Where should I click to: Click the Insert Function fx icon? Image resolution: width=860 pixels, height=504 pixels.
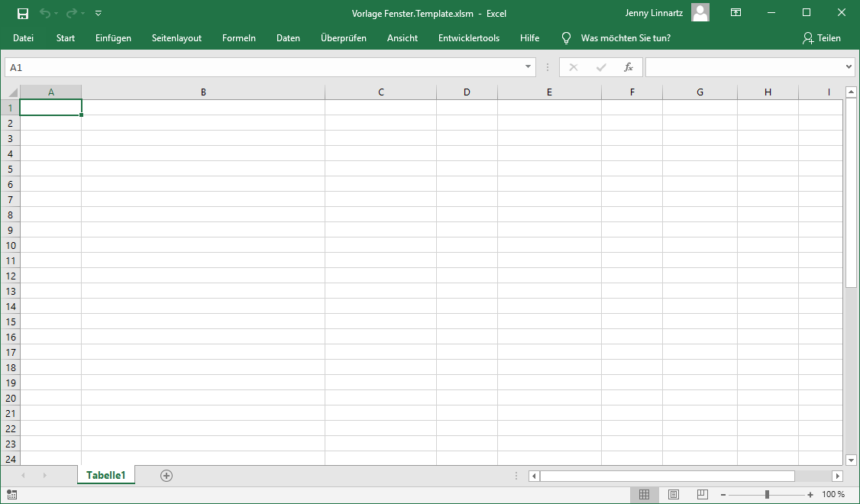click(x=629, y=67)
